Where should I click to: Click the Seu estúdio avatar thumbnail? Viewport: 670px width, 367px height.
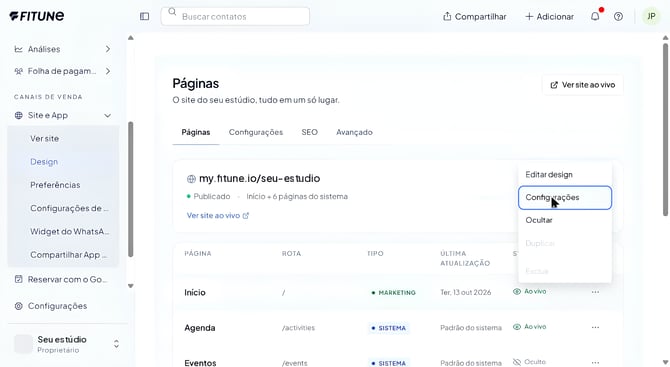(23, 344)
